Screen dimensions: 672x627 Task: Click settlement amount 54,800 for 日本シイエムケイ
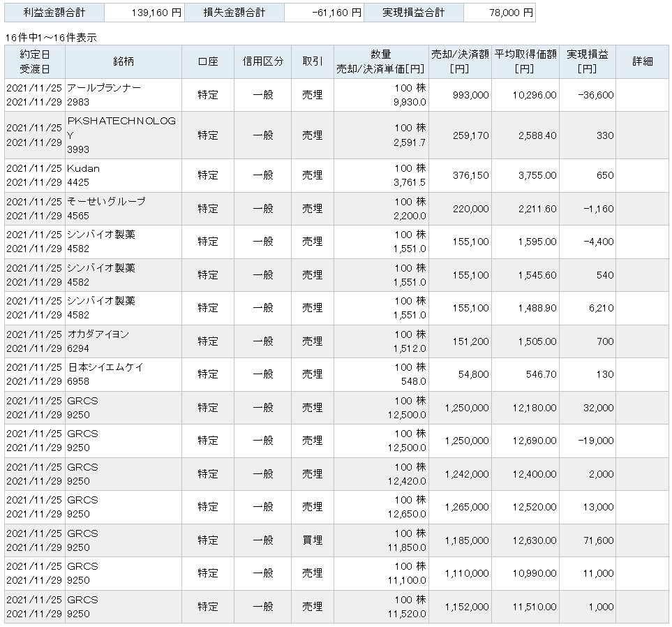point(474,374)
